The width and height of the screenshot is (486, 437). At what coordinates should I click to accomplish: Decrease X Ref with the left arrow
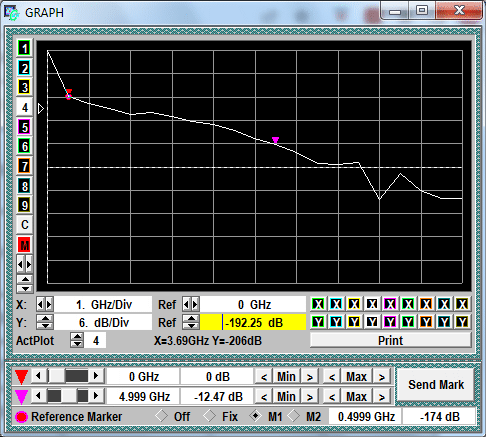click(x=186, y=304)
